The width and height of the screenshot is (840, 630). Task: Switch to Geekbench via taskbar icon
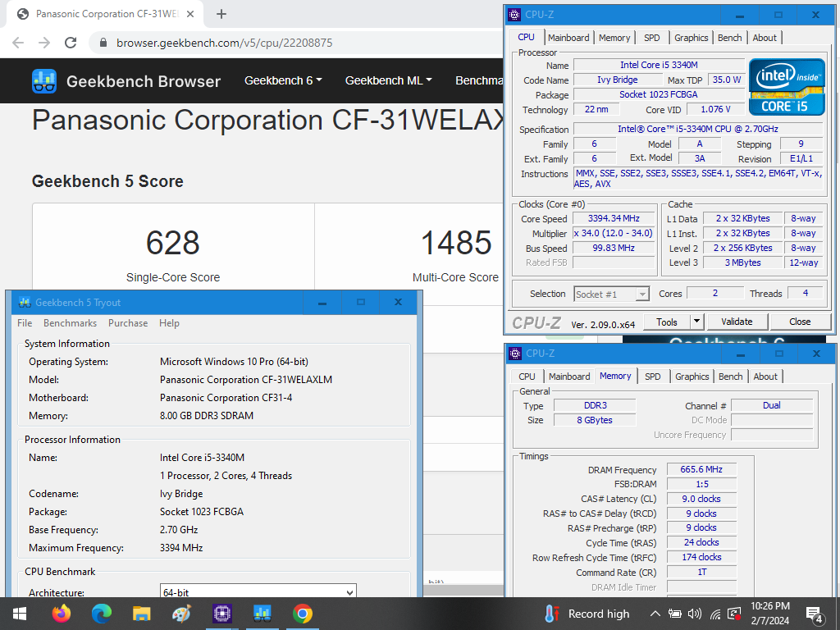click(262, 614)
